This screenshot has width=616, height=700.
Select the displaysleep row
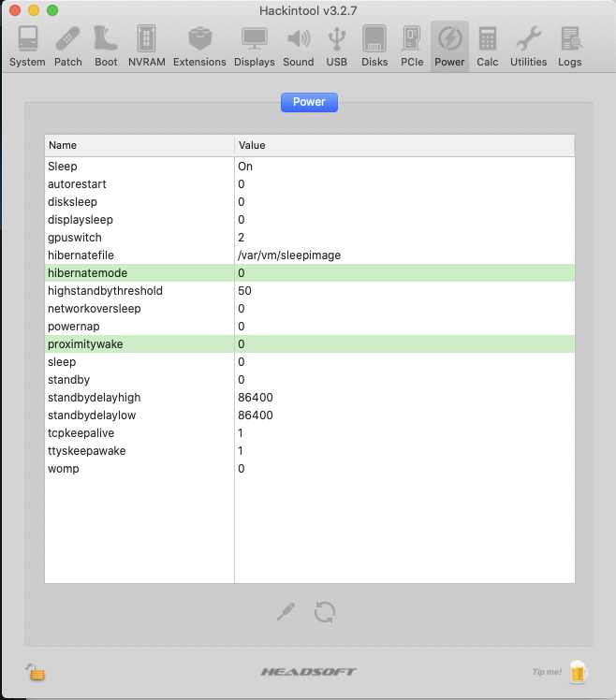point(310,220)
